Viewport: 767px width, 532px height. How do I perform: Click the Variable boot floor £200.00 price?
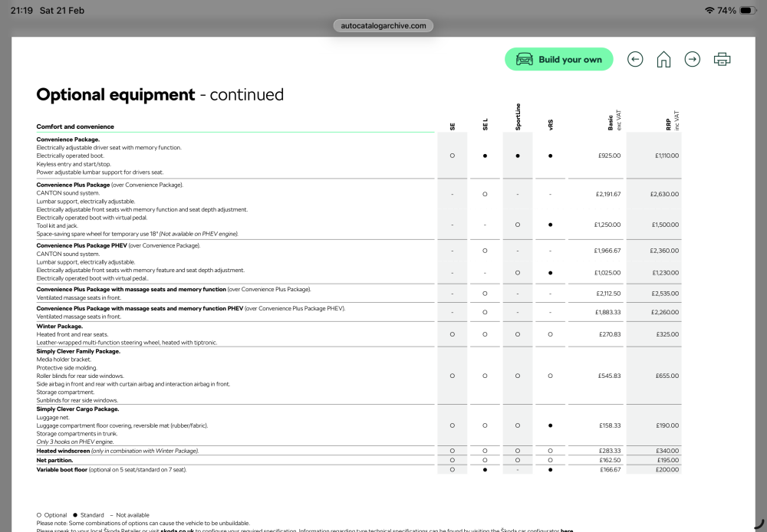click(668, 469)
